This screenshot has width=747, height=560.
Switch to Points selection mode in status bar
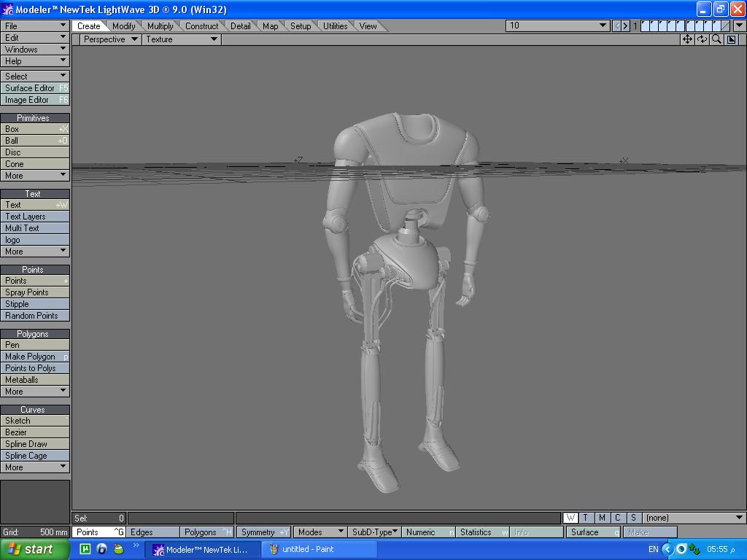click(x=98, y=532)
